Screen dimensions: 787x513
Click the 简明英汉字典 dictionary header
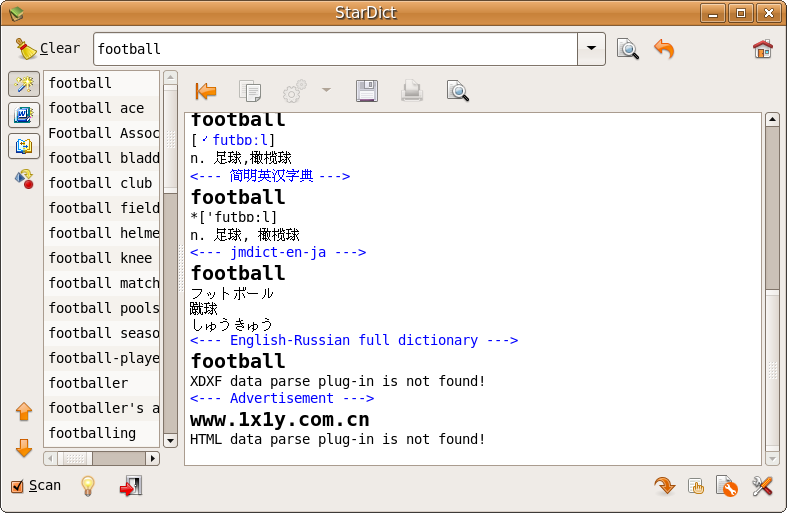click(x=270, y=176)
